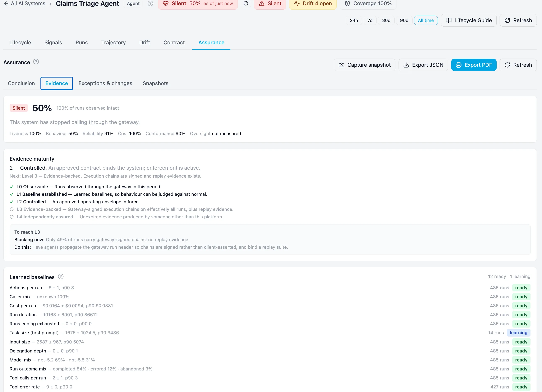The height and width of the screenshot is (392, 542).
Task: Open the Coverage 100% shield badge
Action: pyautogui.click(x=368, y=4)
